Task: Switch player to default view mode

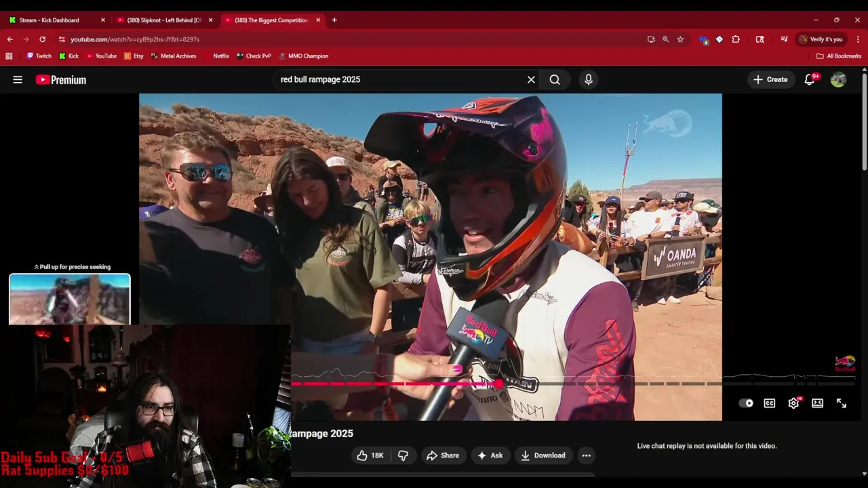Action: pyautogui.click(x=817, y=403)
